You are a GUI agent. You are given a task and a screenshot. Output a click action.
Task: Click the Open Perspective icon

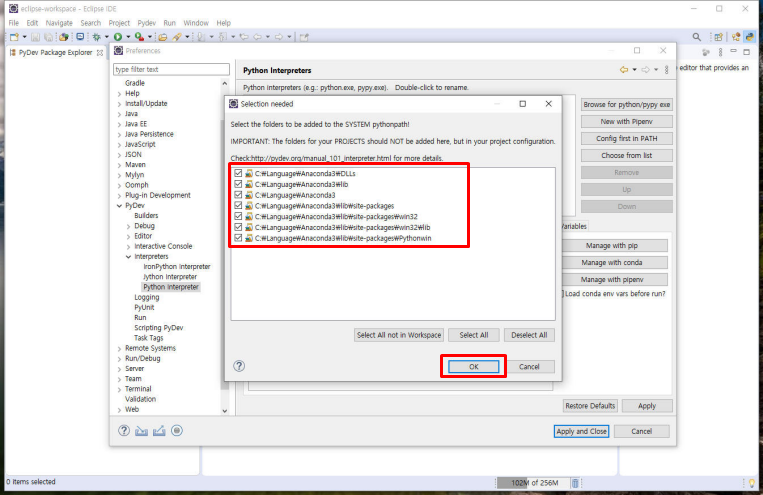718,37
